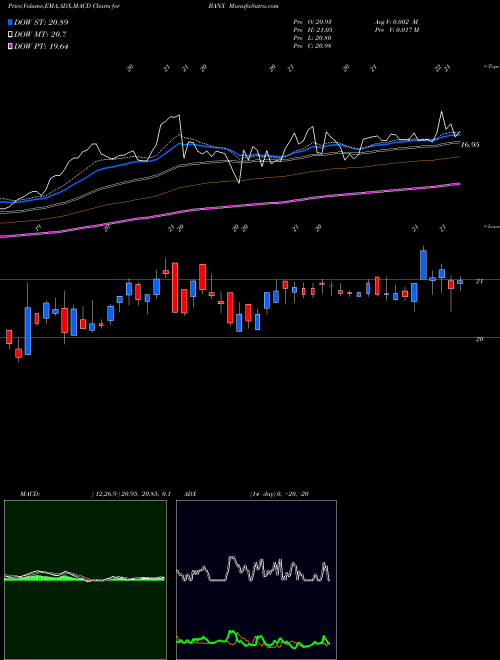Click the '(14 day) 6, +20, -20' ADX values

click(279, 494)
